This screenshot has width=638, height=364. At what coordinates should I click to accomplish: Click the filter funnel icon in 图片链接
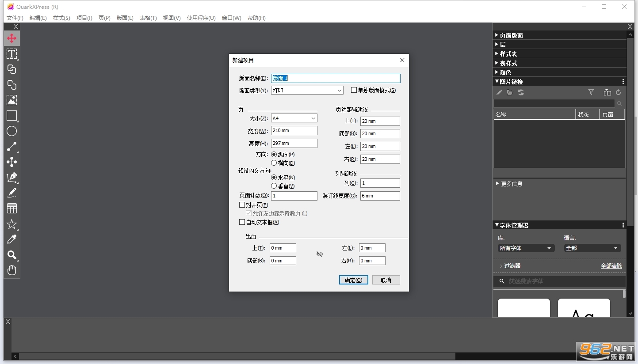click(x=591, y=92)
